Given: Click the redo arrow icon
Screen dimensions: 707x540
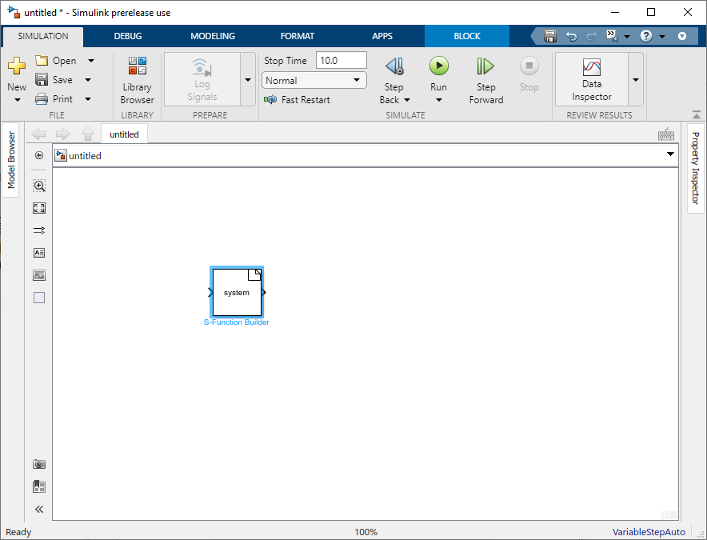Looking at the screenshot, I should tap(591, 36).
